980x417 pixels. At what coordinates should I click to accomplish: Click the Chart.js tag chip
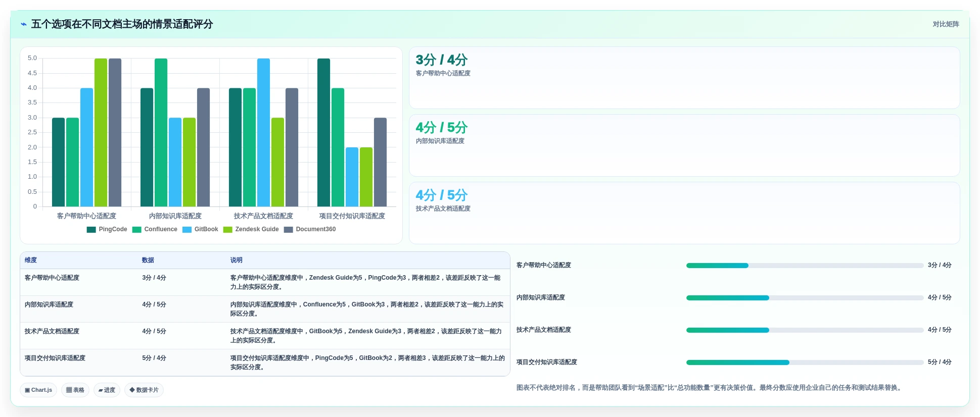click(38, 390)
